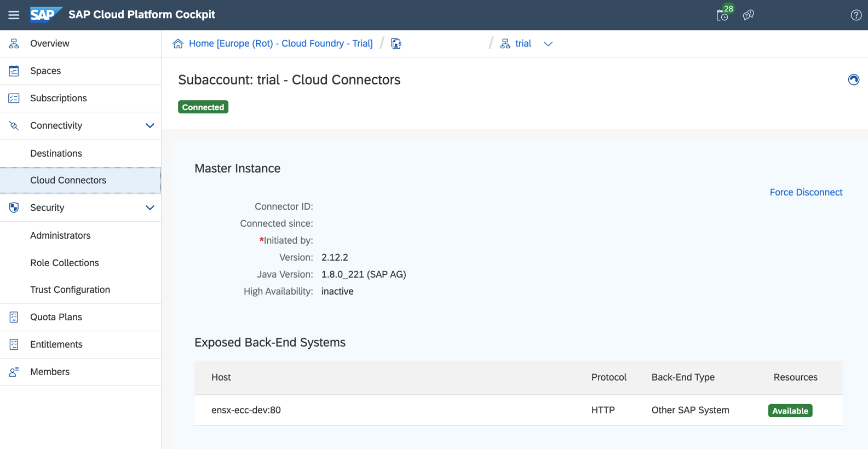
Task: Click the Entitlements sidebar icon
Action: coord(14,344)
